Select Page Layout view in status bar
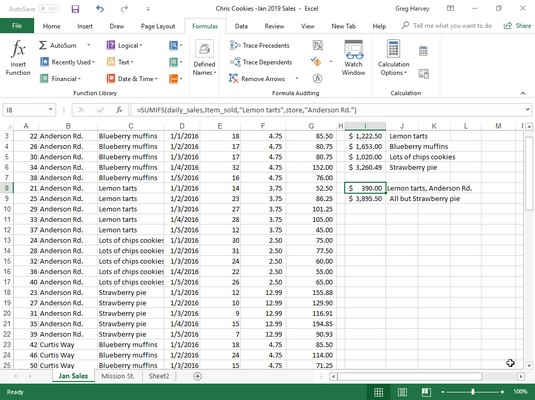The height and width of the screenshot is (400, 535). [402, 392]
